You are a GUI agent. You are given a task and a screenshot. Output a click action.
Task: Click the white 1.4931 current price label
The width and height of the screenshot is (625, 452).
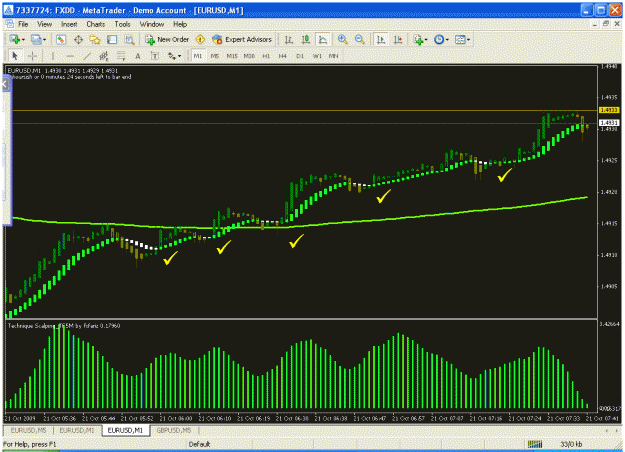tap(609, 123)
